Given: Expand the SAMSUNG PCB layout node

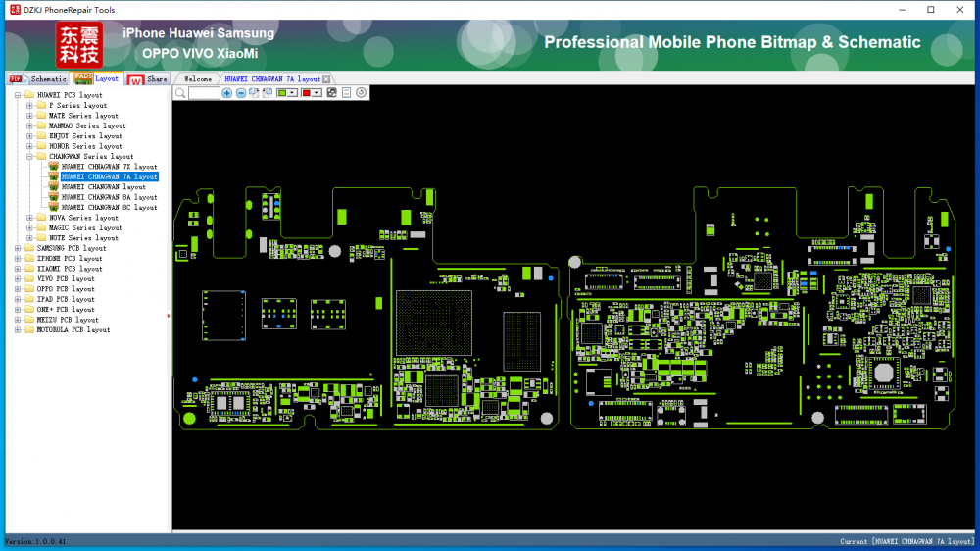Looking at the screenshot, I should coord(18,249).
